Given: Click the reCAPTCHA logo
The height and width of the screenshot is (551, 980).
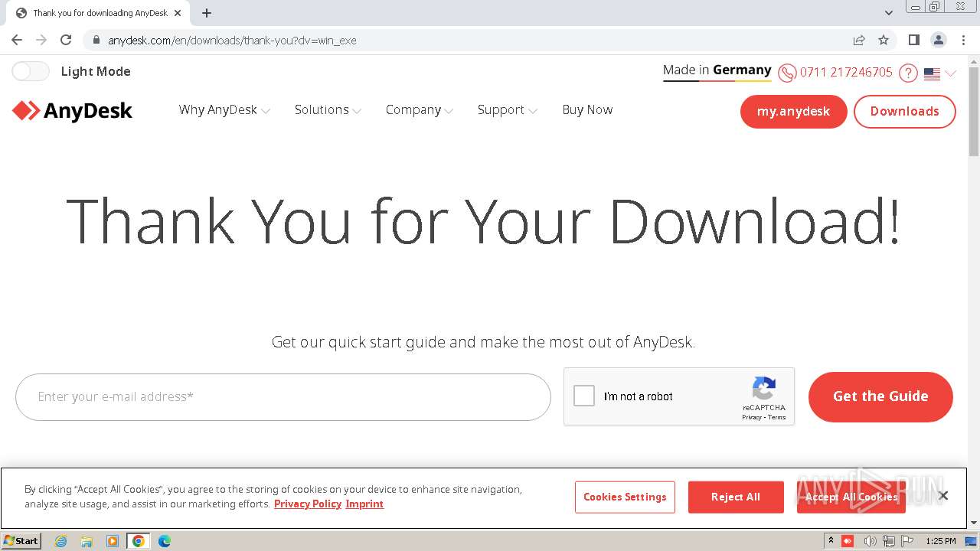Looking at the screenshot, I should 763,388.
